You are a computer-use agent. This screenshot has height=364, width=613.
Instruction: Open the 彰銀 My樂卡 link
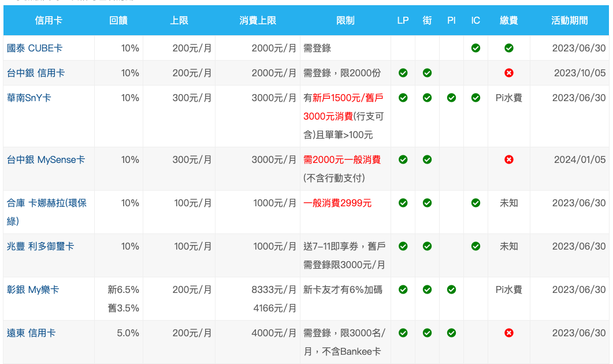pos(33,289)
